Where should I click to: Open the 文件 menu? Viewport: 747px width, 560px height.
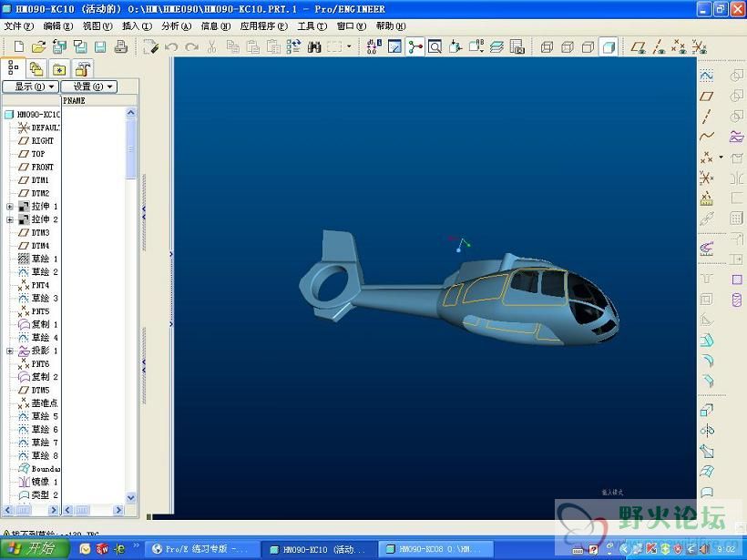pyautogui.click(x=18, y=26)
